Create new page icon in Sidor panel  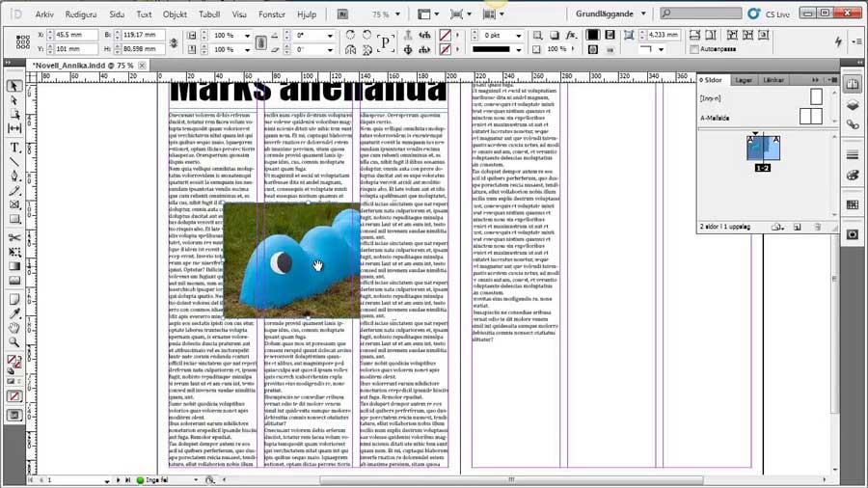point(798,227)
